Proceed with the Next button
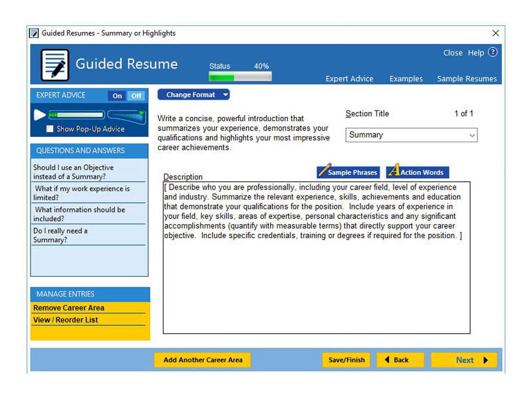Image resolution: width=532 pixels, height=399 pixels. coord(464,360)
